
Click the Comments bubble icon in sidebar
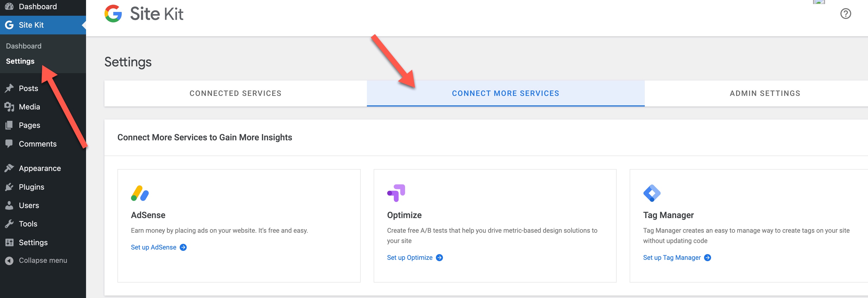point(9,144)
